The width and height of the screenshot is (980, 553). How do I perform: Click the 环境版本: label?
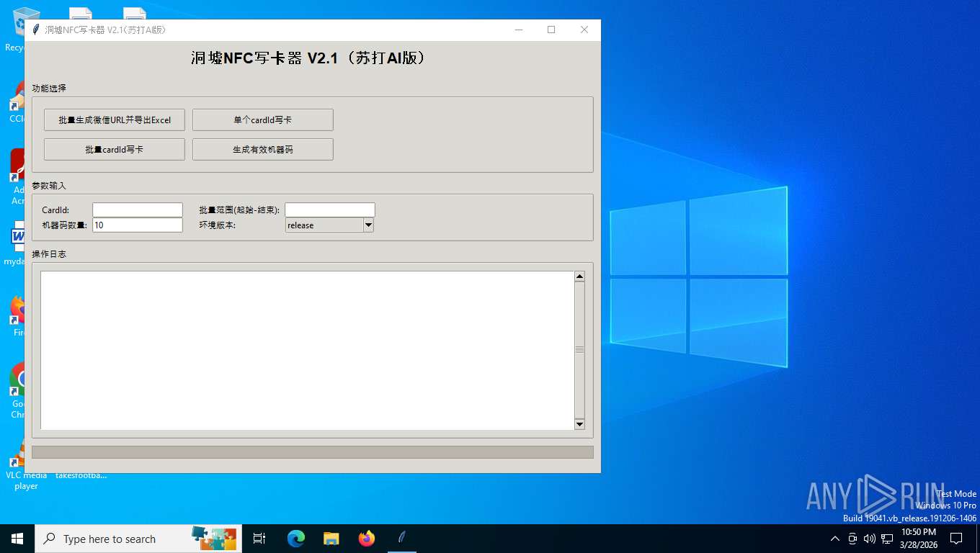(x=218, y=225)
